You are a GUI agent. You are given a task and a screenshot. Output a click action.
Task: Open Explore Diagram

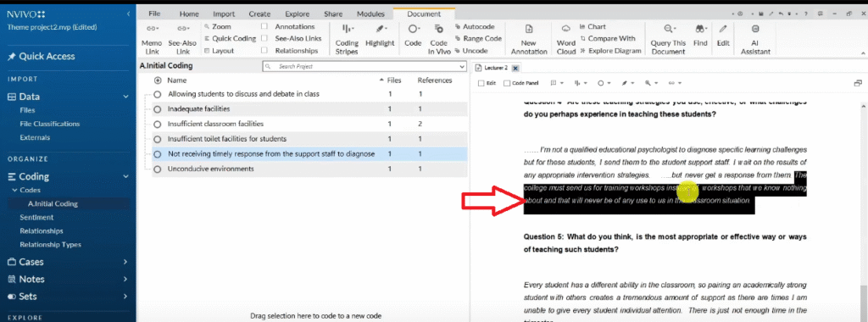click(x=610, y=51)
